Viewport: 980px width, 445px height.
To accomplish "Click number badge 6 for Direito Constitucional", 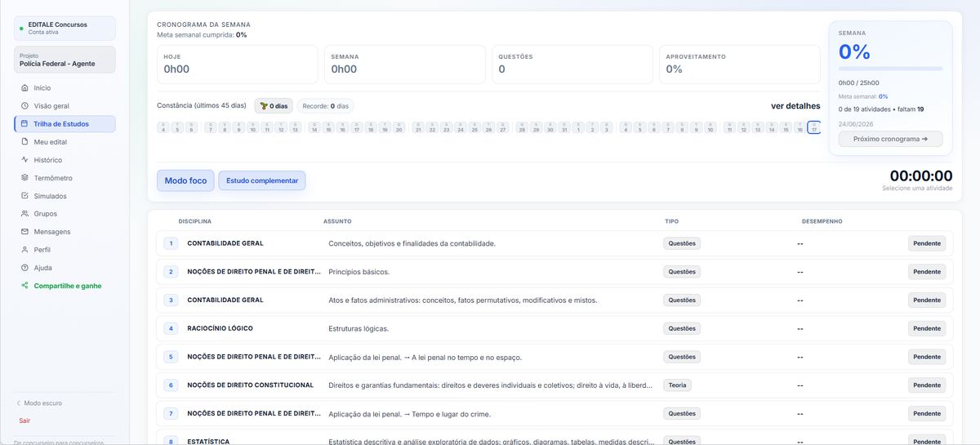I will pos(171,385).
